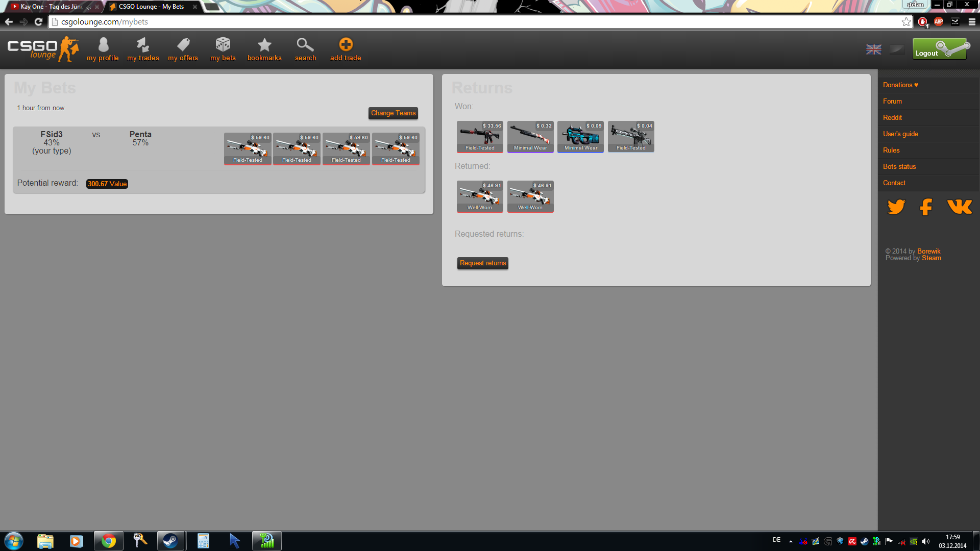Click the Request returns button

coord(482,263)
